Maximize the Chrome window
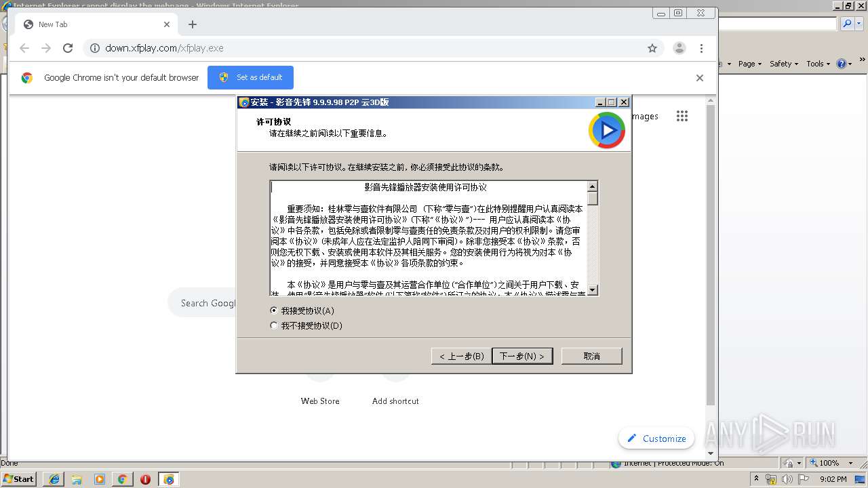This screenshot has height=488, width=868. point(678,13)
